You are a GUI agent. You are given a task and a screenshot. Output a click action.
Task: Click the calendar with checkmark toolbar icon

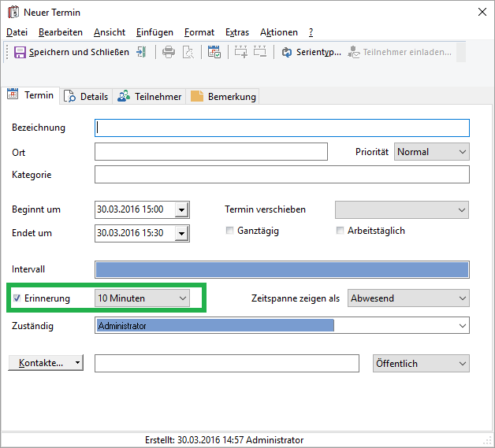pyautogui.click(x=214, y=52)
